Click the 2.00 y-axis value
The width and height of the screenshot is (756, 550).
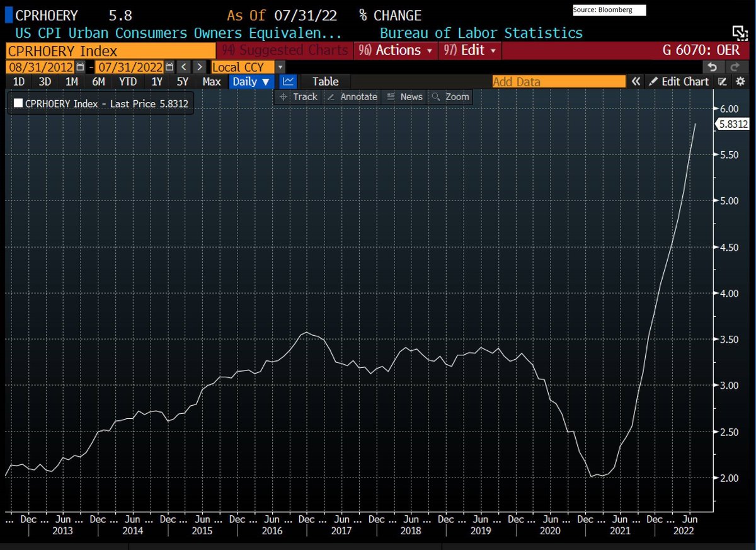(728, 478)
